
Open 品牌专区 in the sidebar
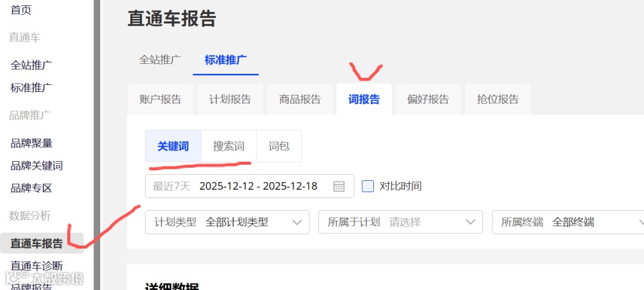click(x=31, y=188)
